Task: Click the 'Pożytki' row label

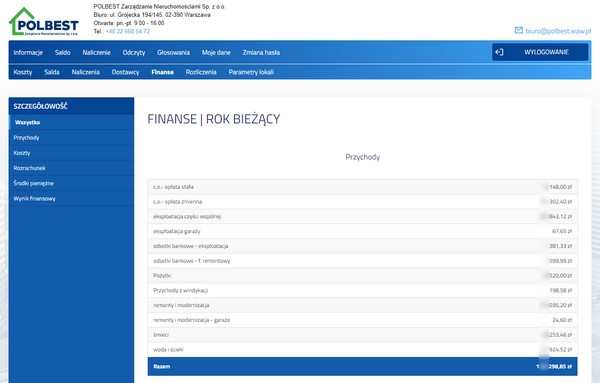Action: coord(162,275)
